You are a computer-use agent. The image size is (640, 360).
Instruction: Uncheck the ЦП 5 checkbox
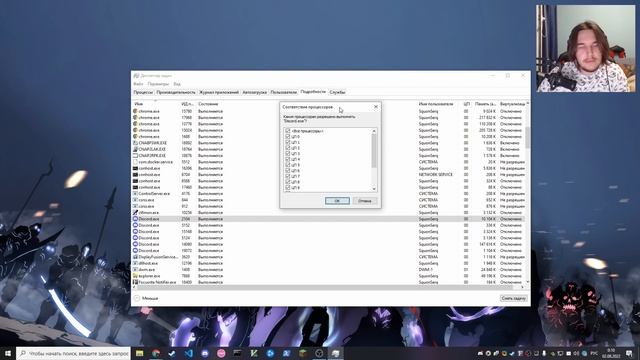tap(288, 165)
